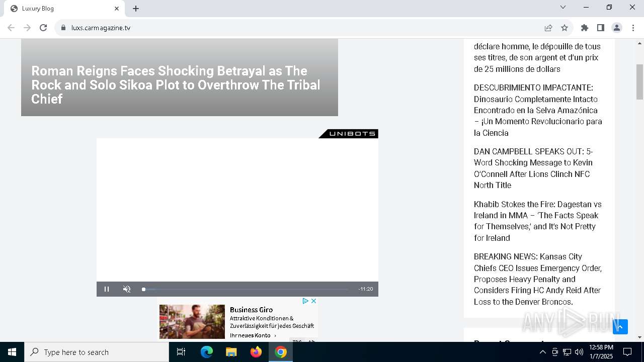This screenshot has height=362, width=644.
Task: Click the video progress bar
Action: tap(245, 289)
